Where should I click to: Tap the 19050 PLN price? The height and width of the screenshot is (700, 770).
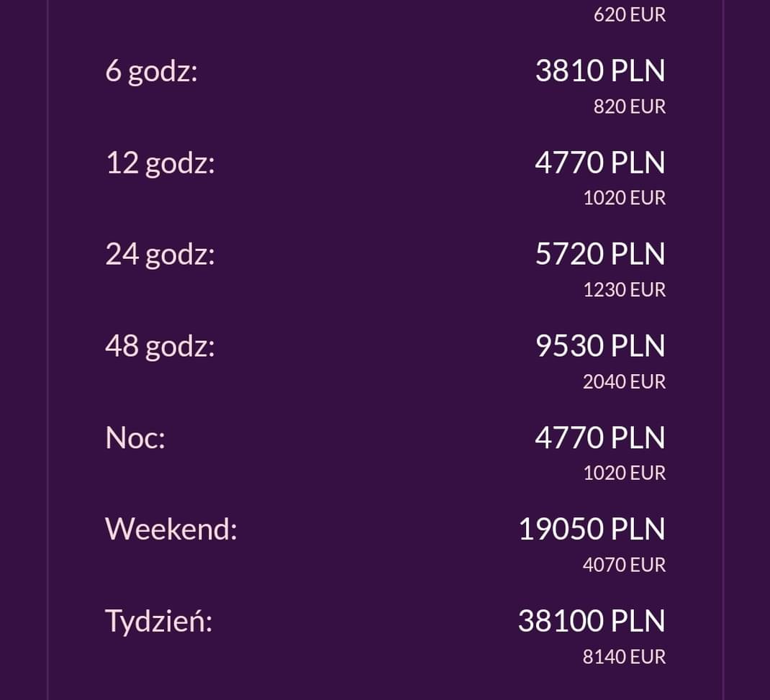point(592,529)
